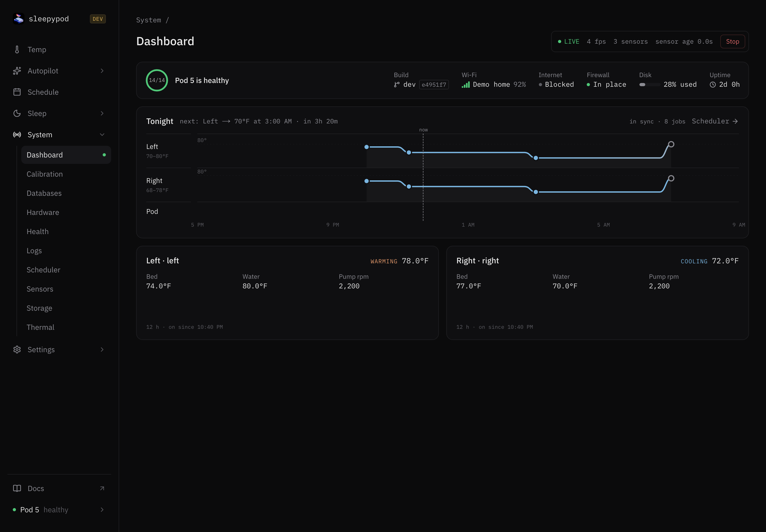Click the sparkle icon beside Autopilot
This screenshot has width=766, height=532.
click(17, 71)
